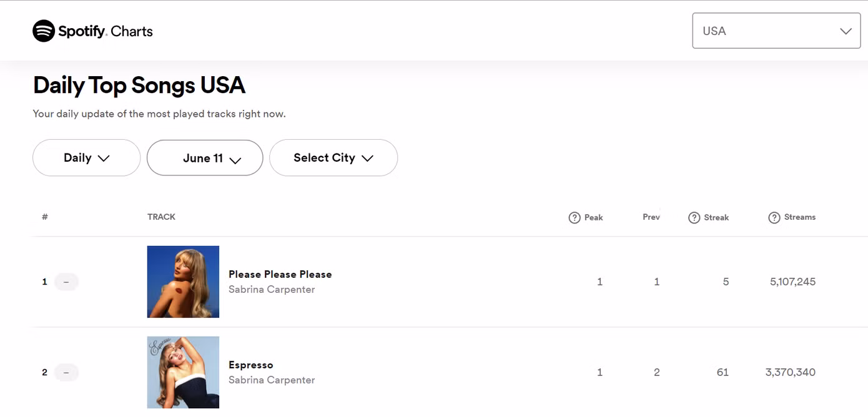868x417 pixels.
Task: Open the Espresso track title
Action: (x=250, y=365)
